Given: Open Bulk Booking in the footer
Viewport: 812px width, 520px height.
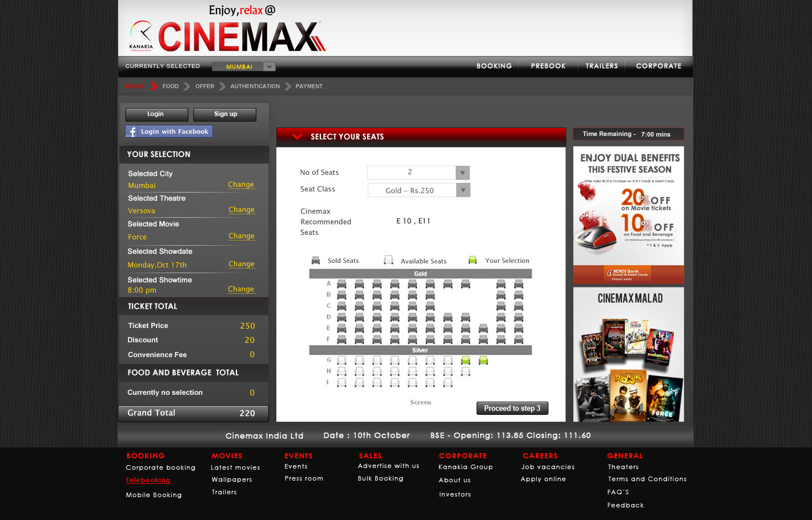Looking at the screenshot, I should (x=380, y=478).
